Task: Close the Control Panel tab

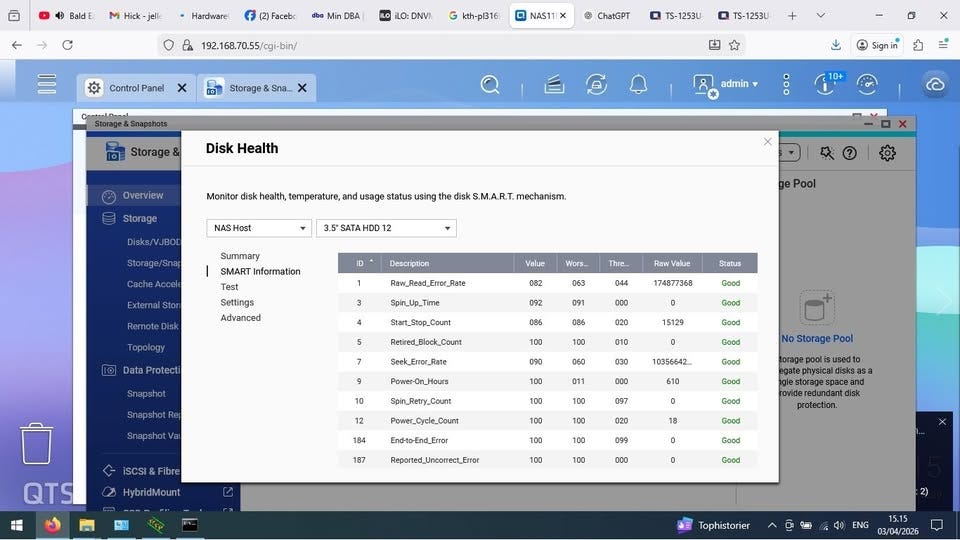Action: click(x=182, y=88)
